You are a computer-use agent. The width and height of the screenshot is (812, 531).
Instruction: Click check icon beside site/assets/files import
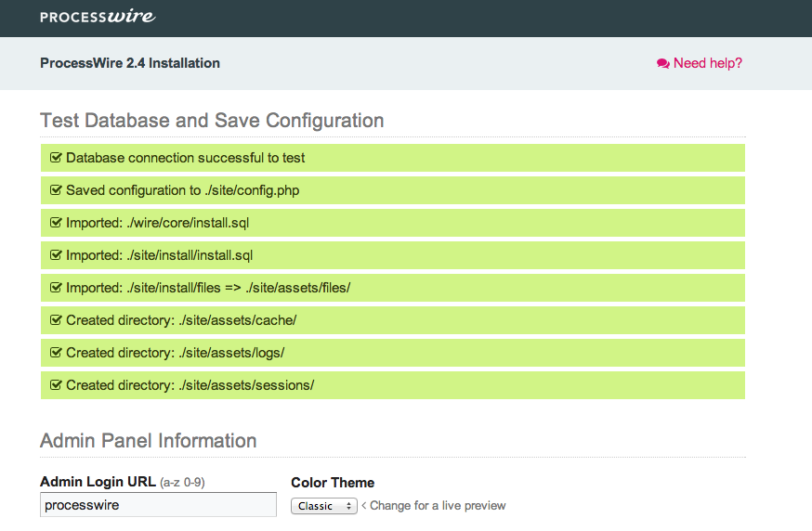tap(56, 287)
